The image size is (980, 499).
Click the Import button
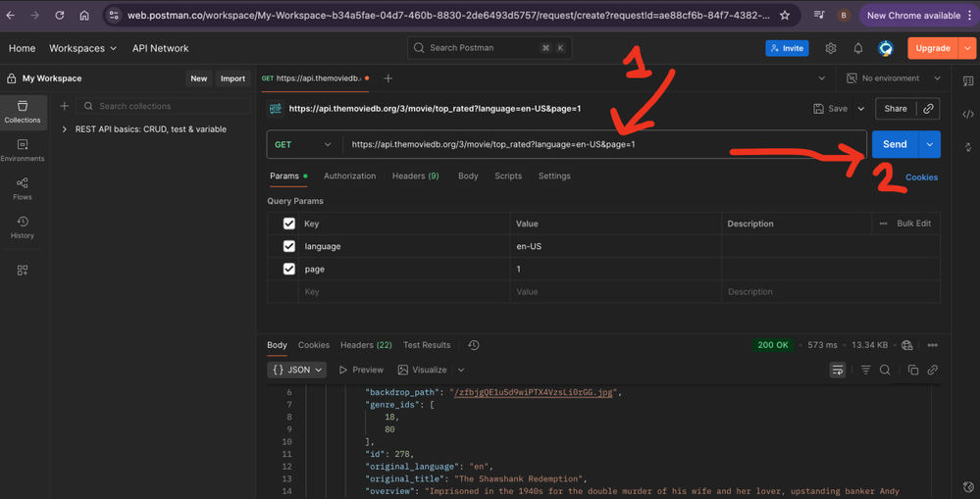click(x=232, y=78)
